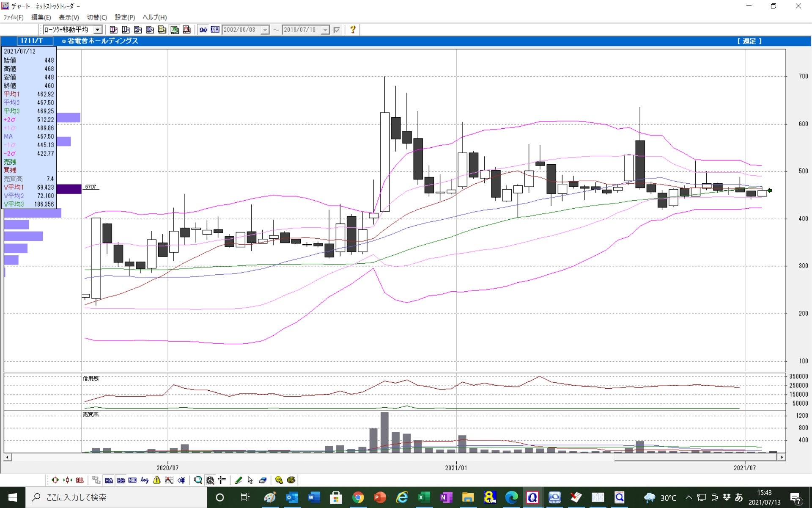812x508 pixels.
Task: Open Excel from the Windows taskbar
Action: tap(423, 497)
